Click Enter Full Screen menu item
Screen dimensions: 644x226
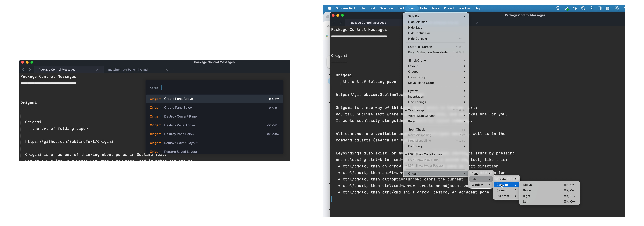[435, 47]
